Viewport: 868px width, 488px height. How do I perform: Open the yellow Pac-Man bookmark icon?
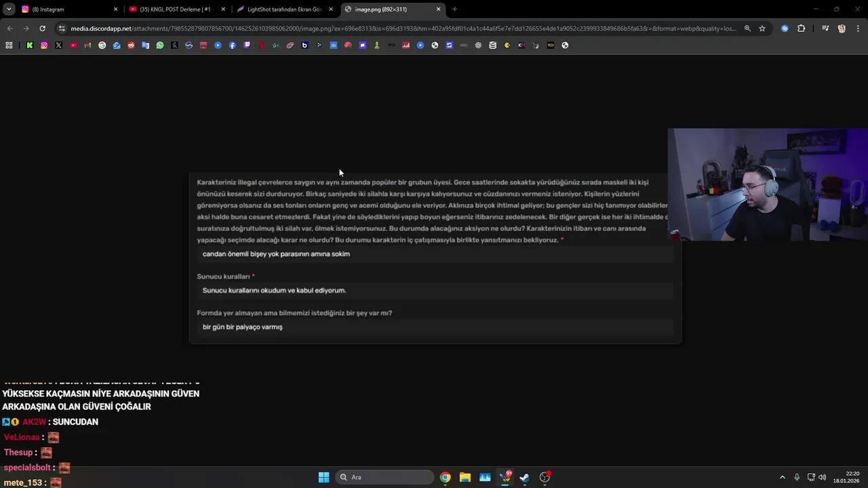507,45
